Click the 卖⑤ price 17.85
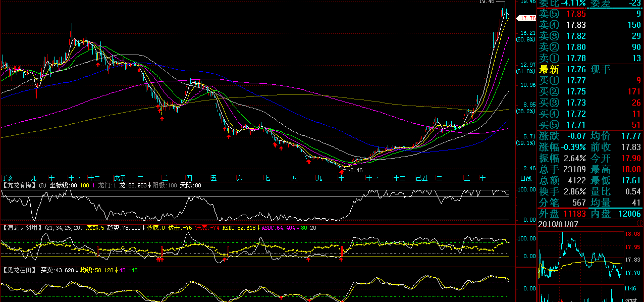Image resolution: width=644 pixels, height=302 pixels. coord(576,14)
